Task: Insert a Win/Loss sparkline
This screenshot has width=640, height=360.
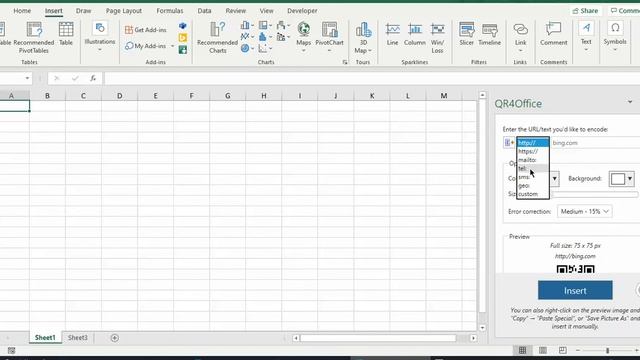Action: pos(437,38)
